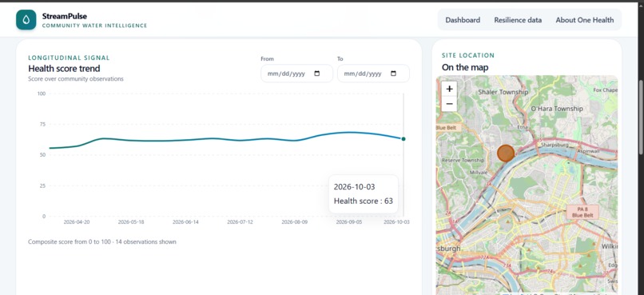Open About One Health page
The height and width of the screenshot is (295, 644).
tap(584, 20)
